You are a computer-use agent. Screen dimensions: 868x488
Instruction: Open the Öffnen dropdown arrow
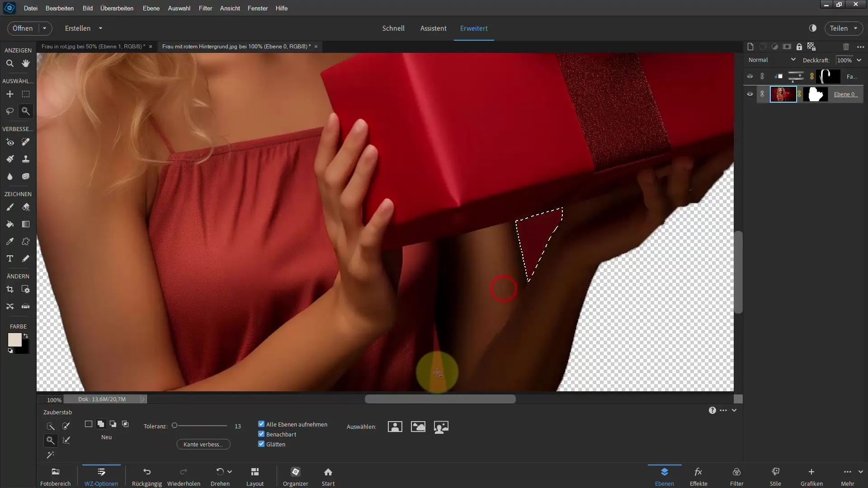[x=44, y=28]
